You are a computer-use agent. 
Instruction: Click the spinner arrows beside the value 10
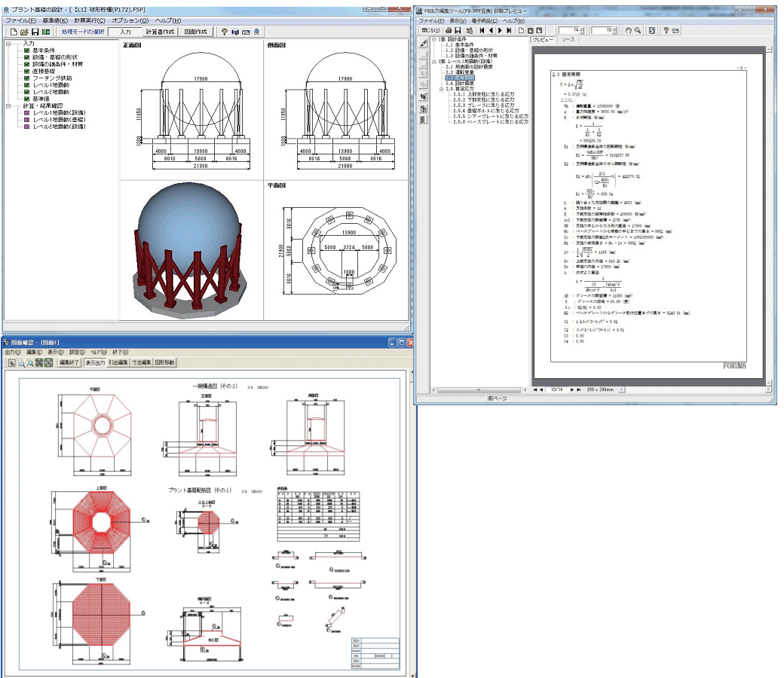614,30
